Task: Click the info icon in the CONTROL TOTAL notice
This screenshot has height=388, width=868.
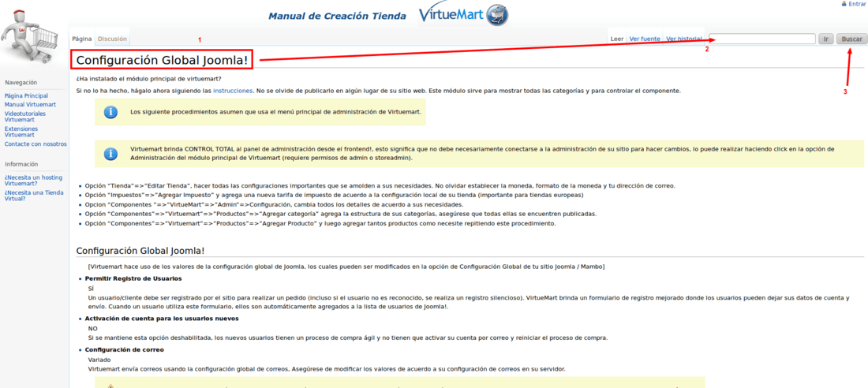Action: 111,153
